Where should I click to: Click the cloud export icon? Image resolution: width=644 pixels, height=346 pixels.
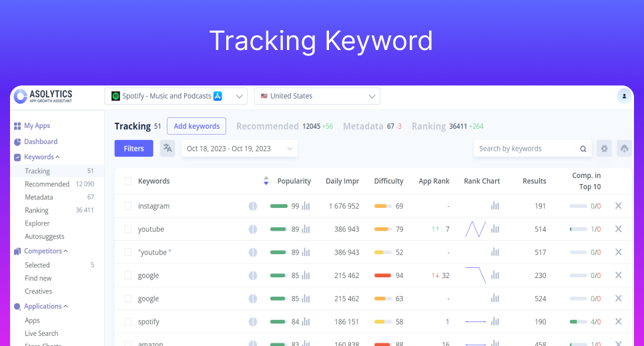[624, 149]
